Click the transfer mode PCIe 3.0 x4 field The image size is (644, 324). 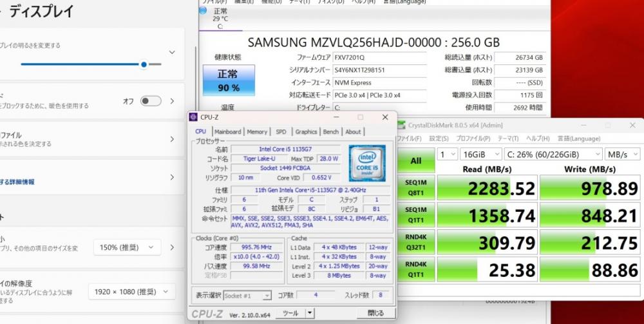tap(379, 95)
